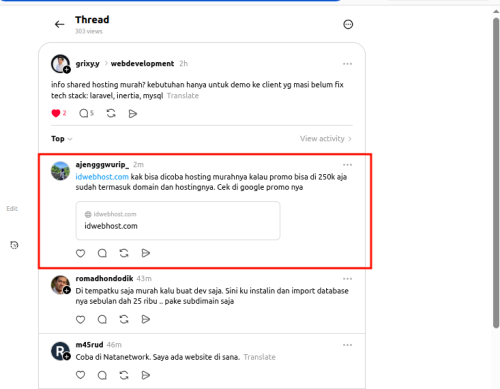This screenshot has height=389, width=500.
Task: Open romadhondodik avatar
Action: (60, 285)
